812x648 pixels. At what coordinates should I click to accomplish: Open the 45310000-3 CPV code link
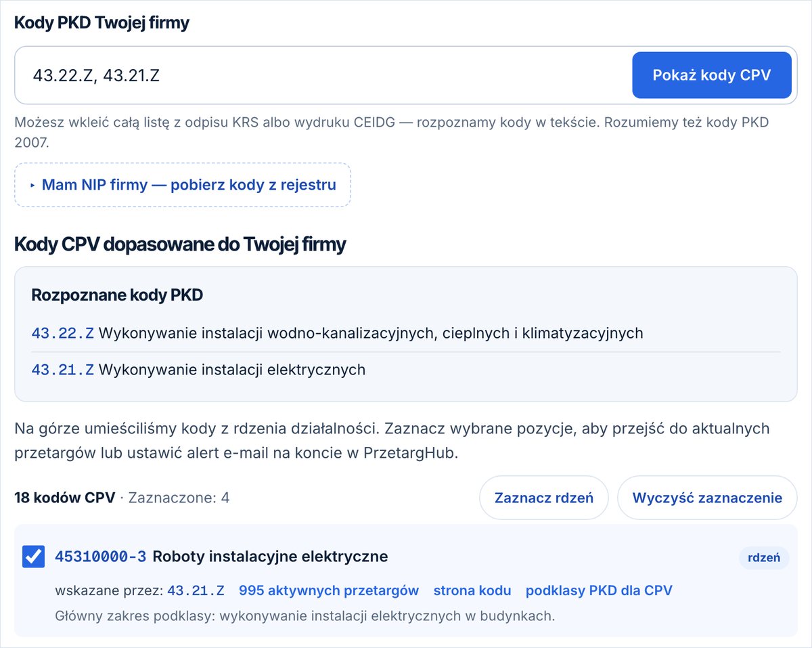coord(100,557)
